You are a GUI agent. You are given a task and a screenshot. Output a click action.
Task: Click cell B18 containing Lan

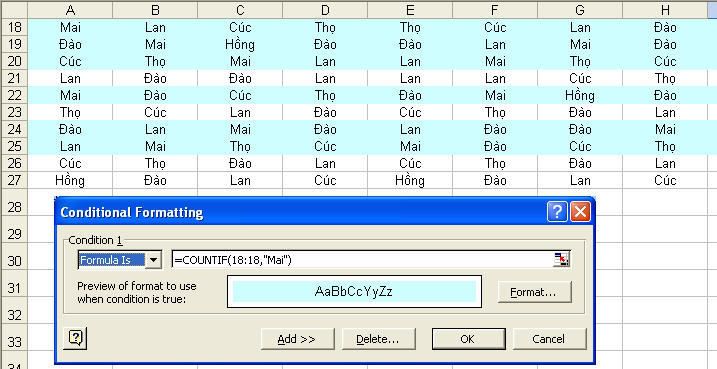pyautogui.click(x=155, y=27)
